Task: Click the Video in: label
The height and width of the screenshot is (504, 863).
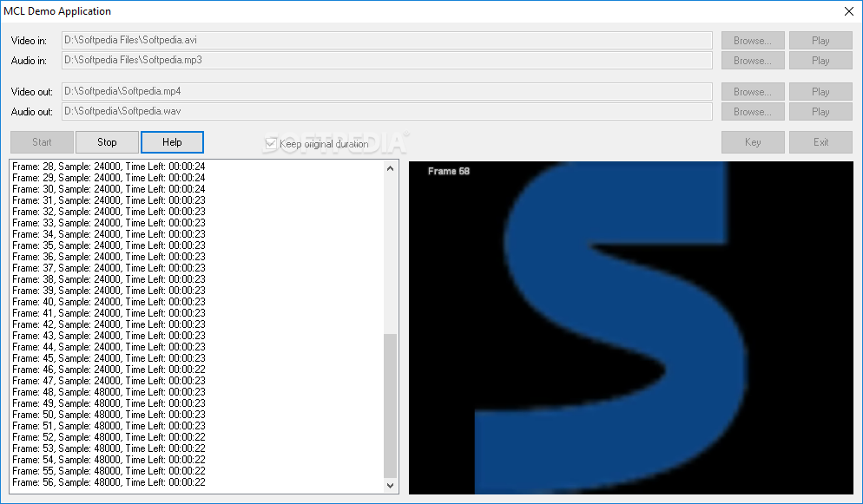Action: pyautogui.click(x=29, y=41)
